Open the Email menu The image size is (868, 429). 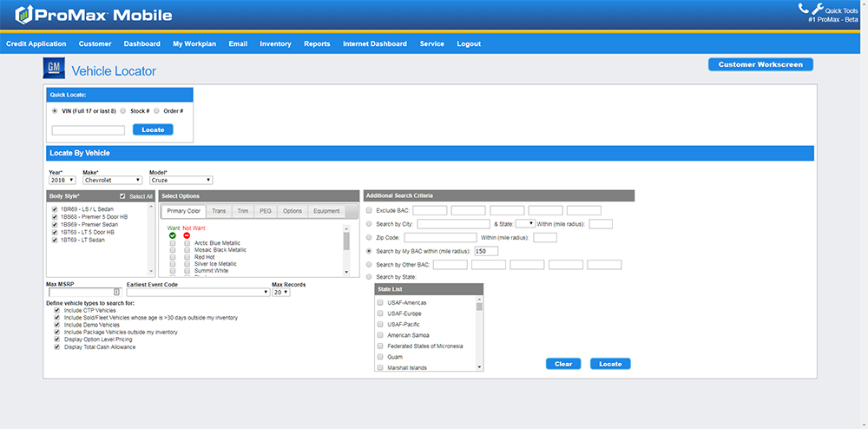pos(238,43)
